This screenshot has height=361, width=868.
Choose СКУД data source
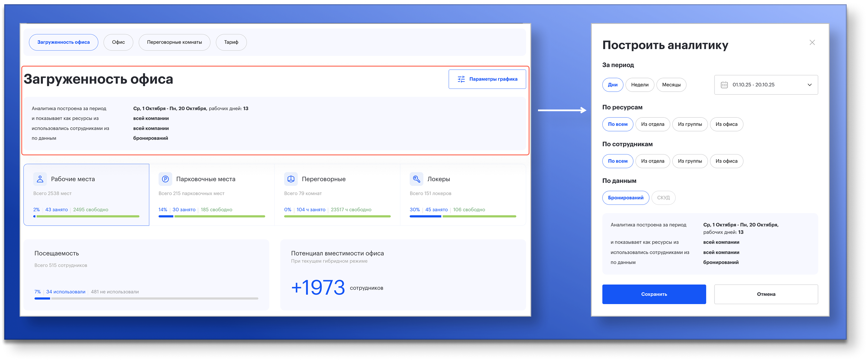(x=663, y=198)
